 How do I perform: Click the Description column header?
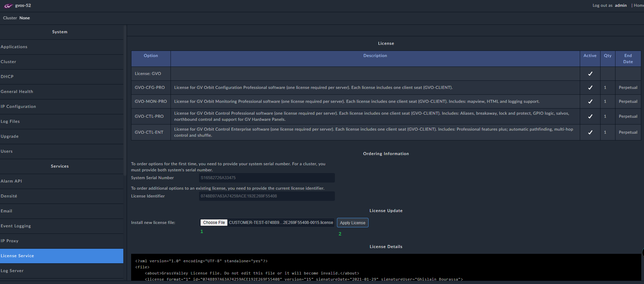(x=375, y=59)
